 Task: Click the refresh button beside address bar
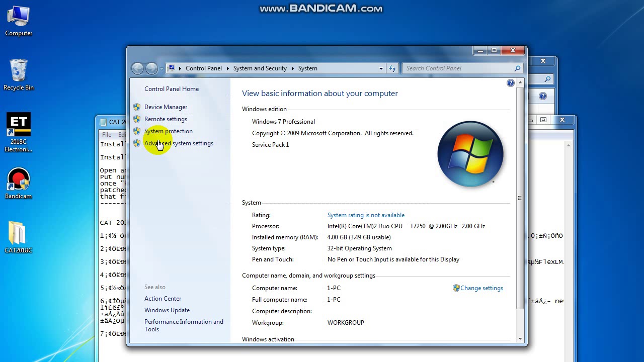coord(392,68)
